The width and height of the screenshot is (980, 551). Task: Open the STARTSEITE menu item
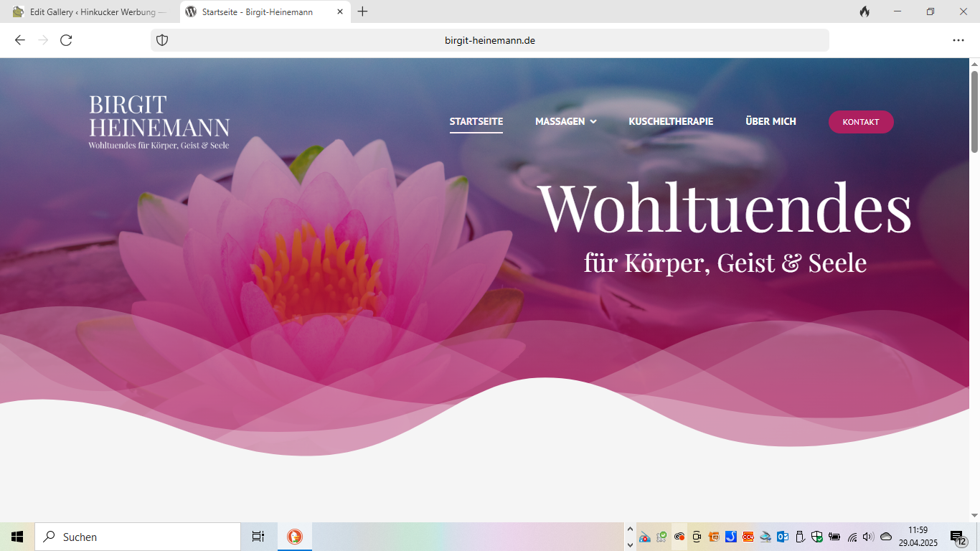pyautogui.click(x=476, y=121)
